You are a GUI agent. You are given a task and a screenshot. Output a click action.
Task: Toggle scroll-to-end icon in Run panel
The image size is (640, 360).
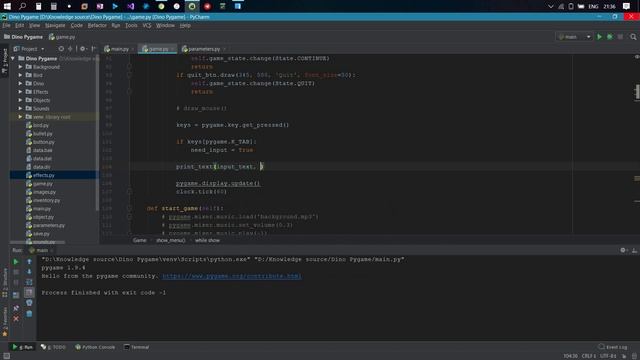point(29,292)
